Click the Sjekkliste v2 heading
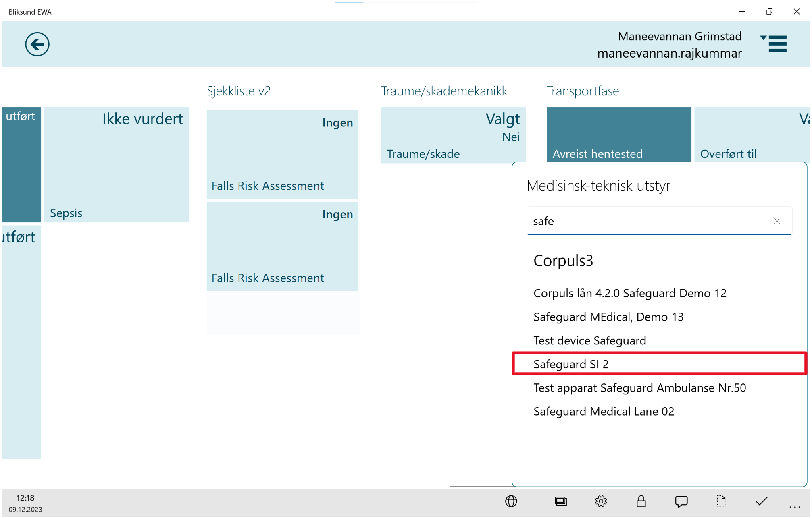812x518 pixels. pyautogui.click(x=238, y=91)
